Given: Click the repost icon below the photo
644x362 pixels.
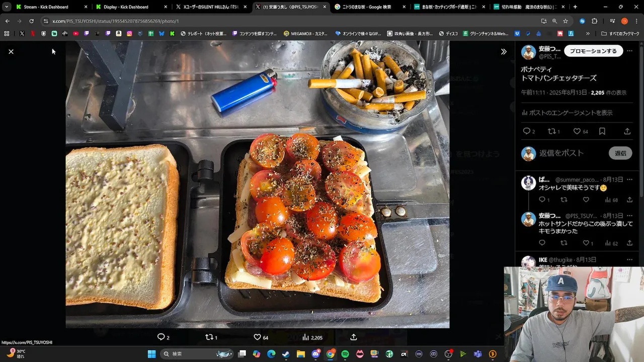Looking at the screenshot, I should (209, 337).
